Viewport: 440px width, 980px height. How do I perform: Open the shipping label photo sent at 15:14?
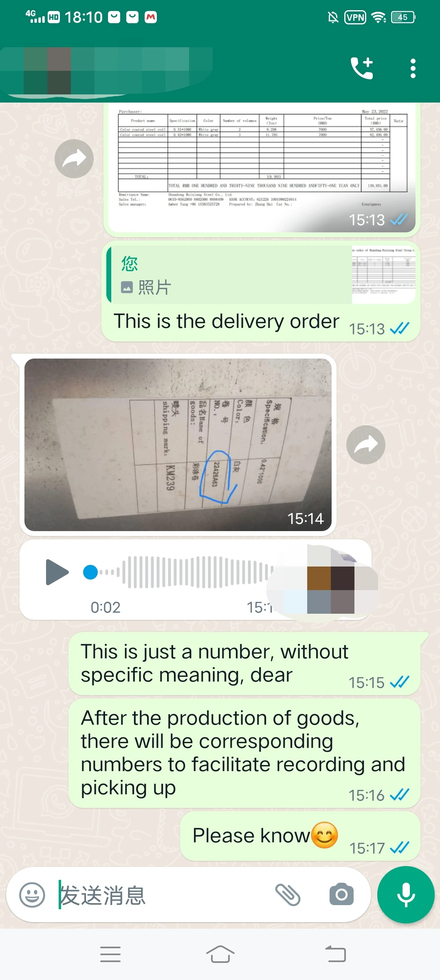(178, 444)
